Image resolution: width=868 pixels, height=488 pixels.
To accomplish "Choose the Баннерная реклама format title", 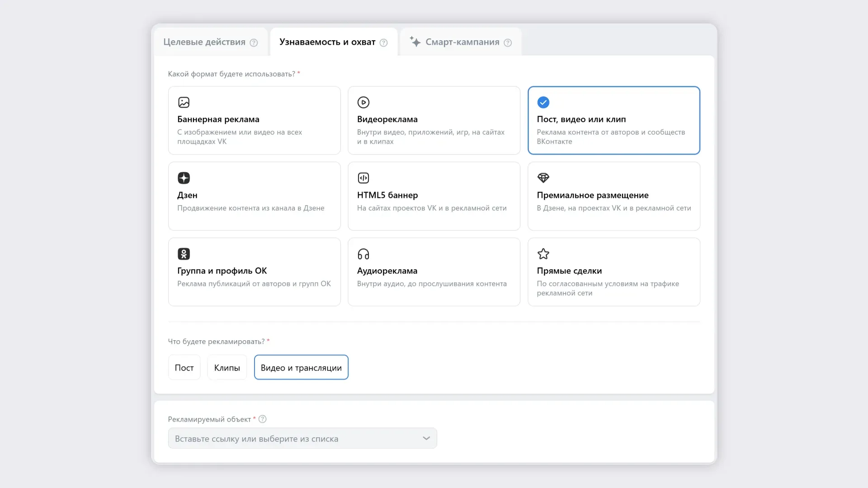I will click(x=218, y=119).
